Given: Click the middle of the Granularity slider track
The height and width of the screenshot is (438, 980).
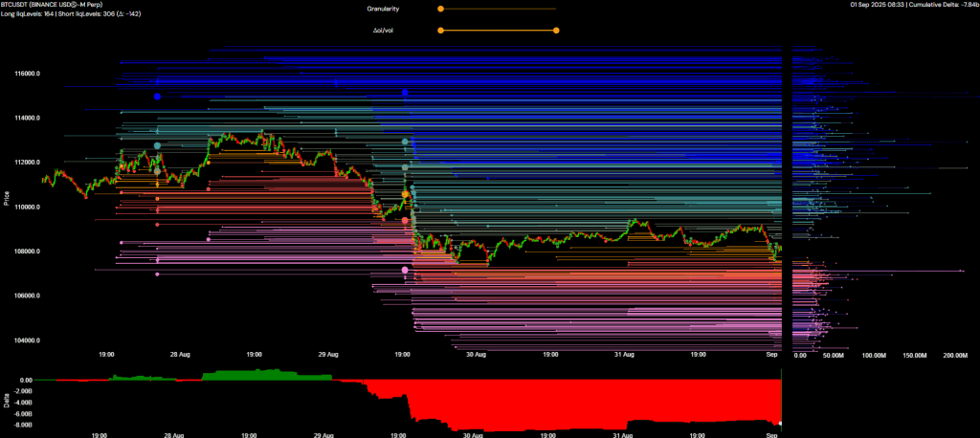Looking at the screenshot, I should (498, 9).
